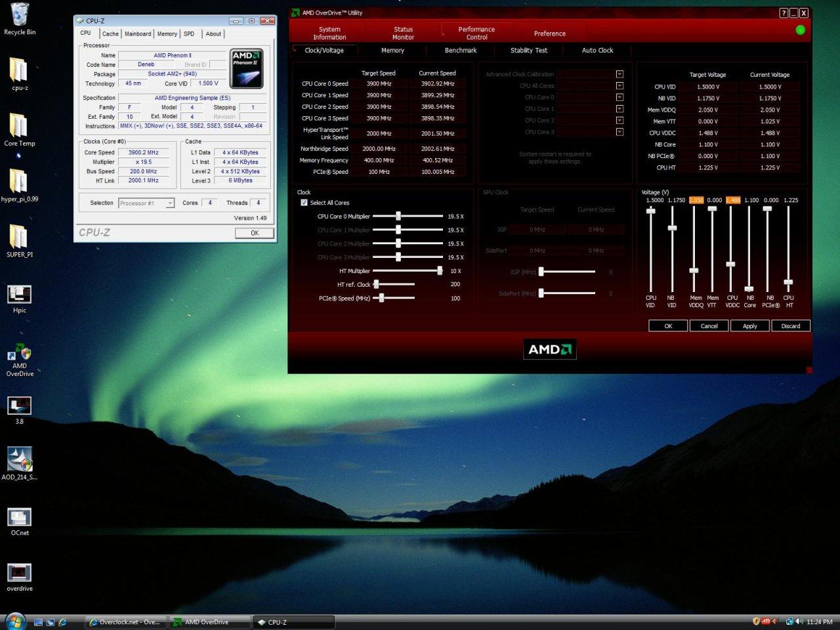Open the Benchmark sub-tab
Screen dimensions: 840x630
(x=461, y=51)
